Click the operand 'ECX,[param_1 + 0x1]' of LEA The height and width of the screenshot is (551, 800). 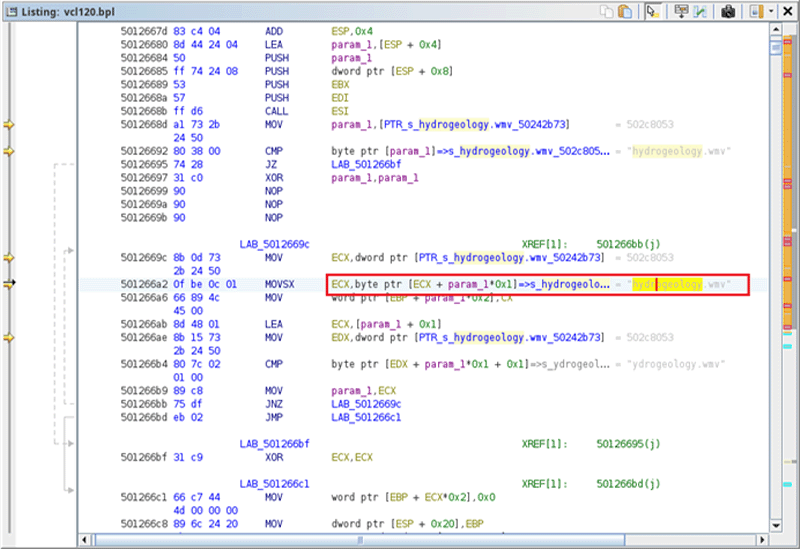(x=386, y=324)
